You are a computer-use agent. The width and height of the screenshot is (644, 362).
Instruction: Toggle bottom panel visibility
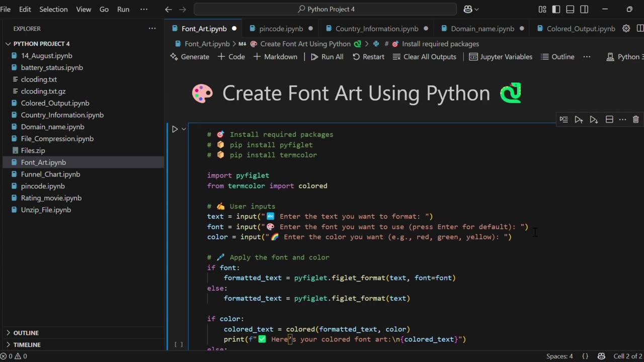570,9
